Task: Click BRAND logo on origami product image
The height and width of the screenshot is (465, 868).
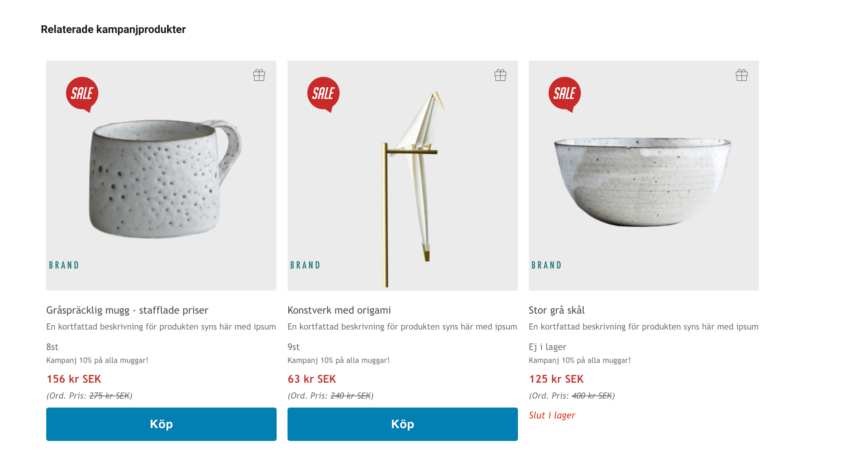Action: click(x=305, y=265)
